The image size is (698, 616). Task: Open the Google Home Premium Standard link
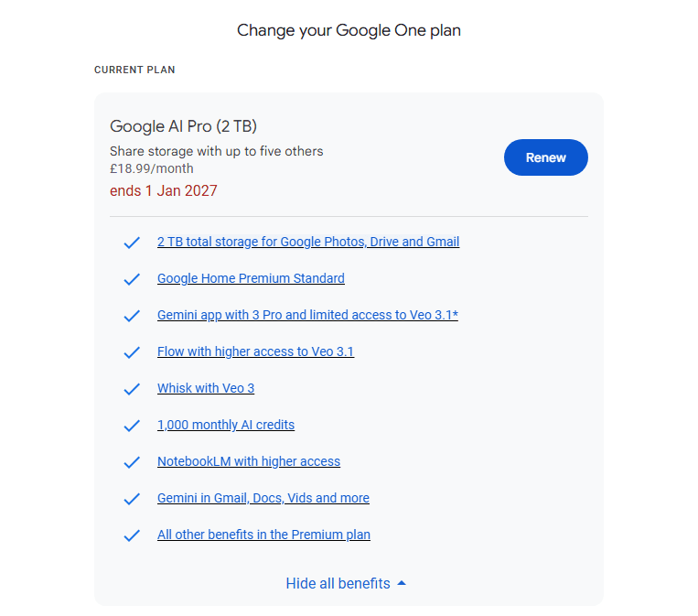point(251,278)
